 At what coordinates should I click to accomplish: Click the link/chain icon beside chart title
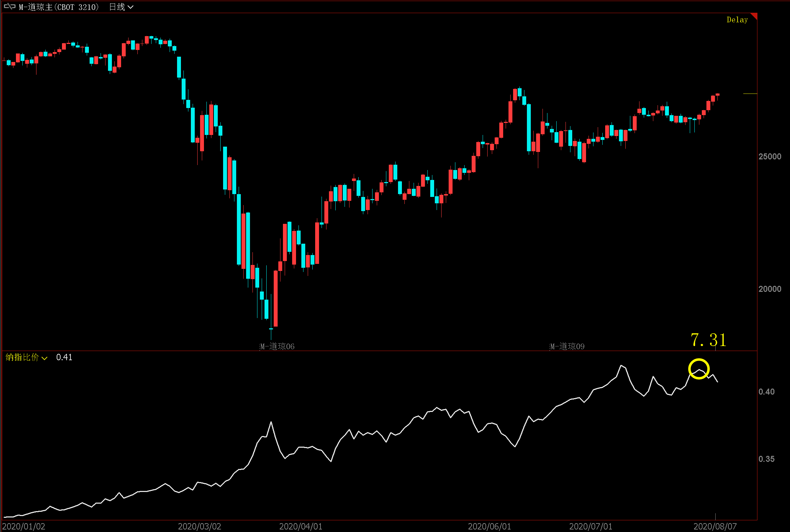(x=10, y=7)
